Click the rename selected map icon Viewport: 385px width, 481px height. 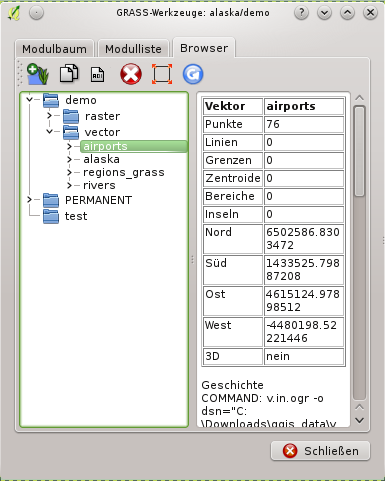pyautogui.click(x=98, y=74)
